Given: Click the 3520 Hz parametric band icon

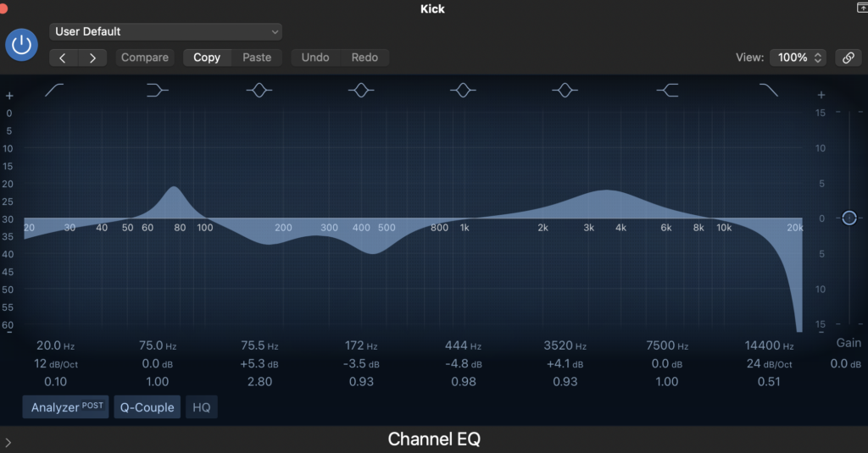Looking at the screenshot, I should (565, 90).
